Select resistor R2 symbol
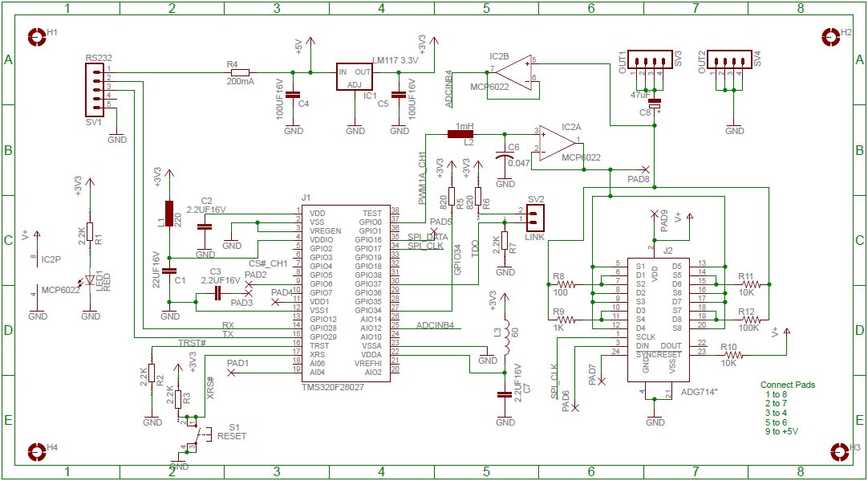 [151, 374]
